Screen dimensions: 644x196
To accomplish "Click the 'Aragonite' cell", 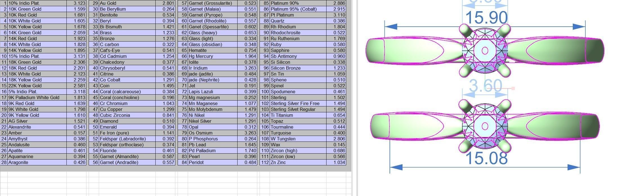I will [37, 162].
